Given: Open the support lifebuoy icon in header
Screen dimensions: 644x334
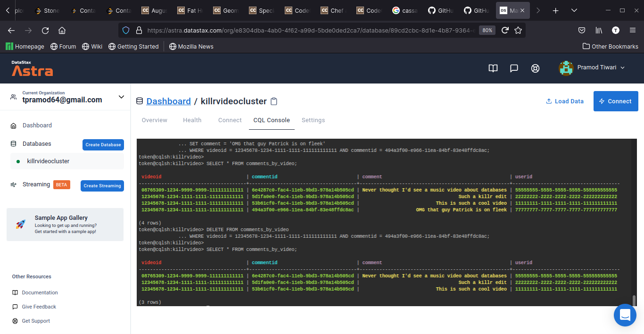Looking at the screenshot, I should pos(535,68).
